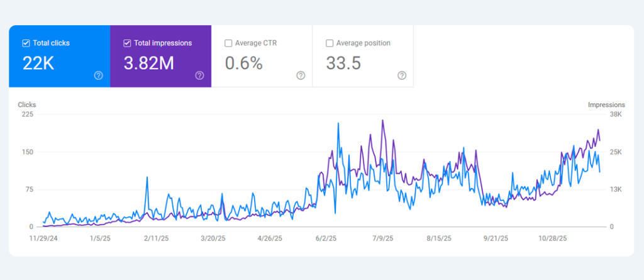Disable the Total impressions checkbox
The height and width of the screenshot is (280, 644).
pyautogui.click(x=127, y=43)
